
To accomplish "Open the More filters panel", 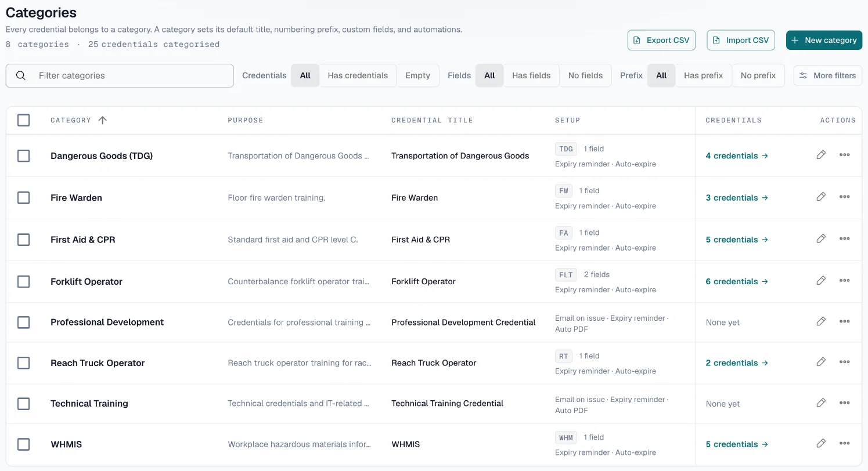I will click(828, 75).
